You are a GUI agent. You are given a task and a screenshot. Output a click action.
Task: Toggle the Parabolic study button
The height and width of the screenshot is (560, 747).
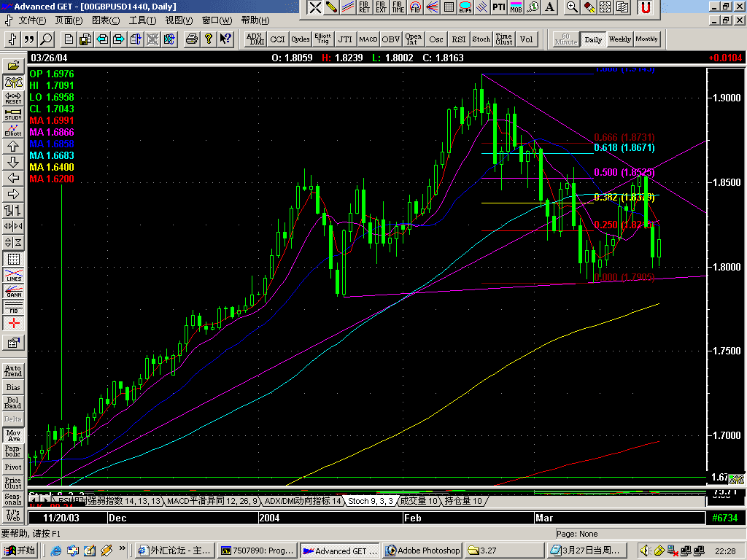point(13,451)
